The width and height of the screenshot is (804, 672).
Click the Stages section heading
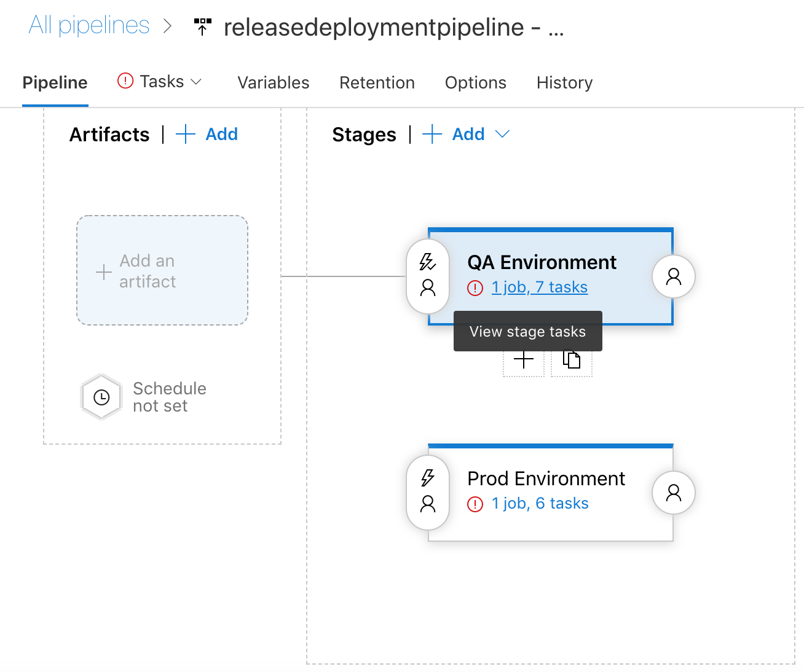click(x=364, y=135)
